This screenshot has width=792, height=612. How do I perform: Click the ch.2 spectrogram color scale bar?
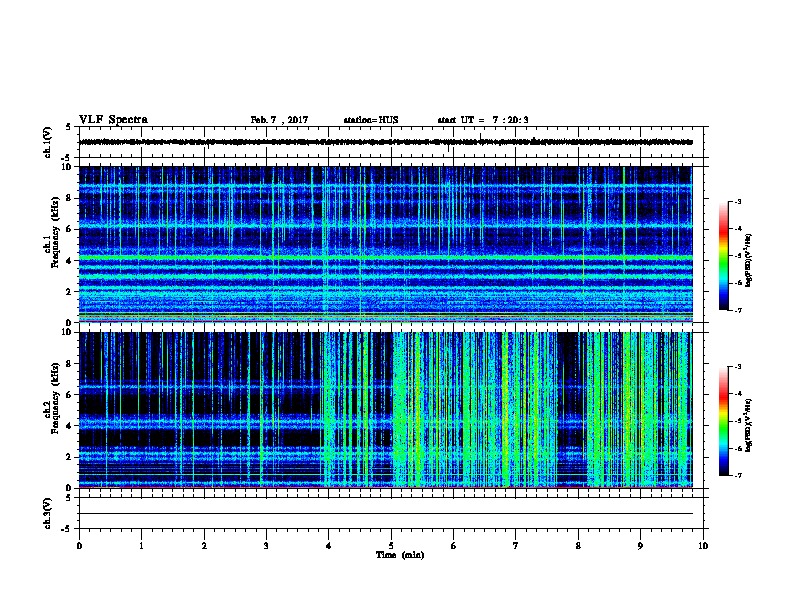723,421
